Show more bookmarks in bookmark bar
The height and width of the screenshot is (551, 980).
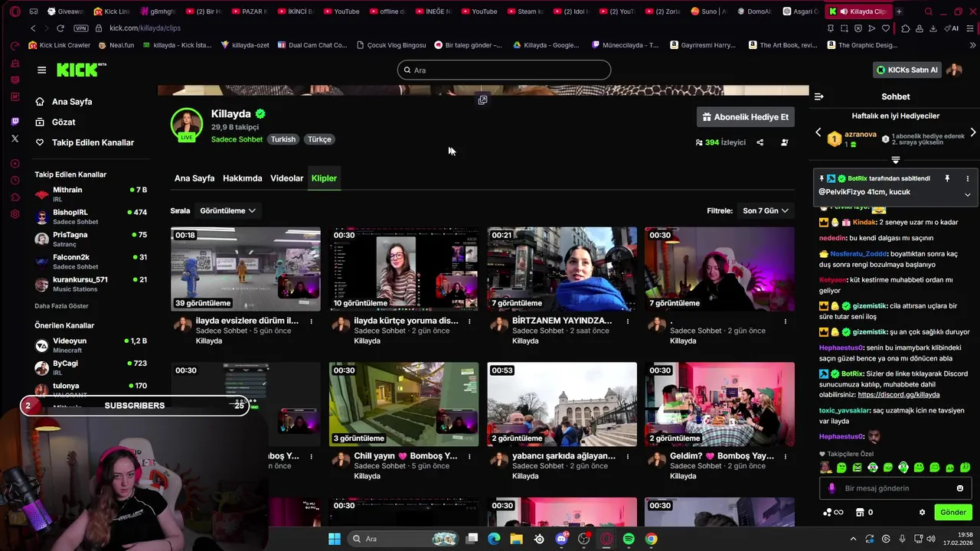[972, 45]
